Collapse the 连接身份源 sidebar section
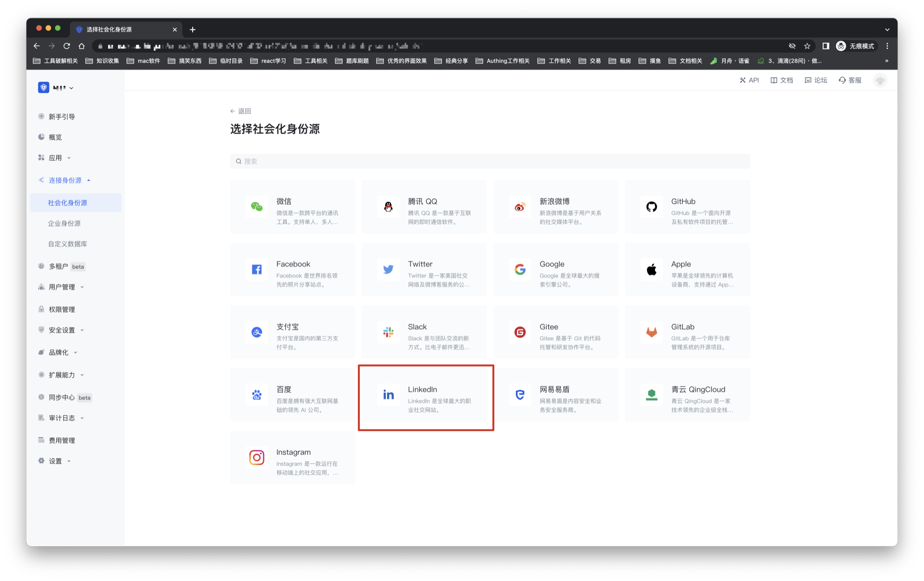Viewport: 924px width, 581px height. 65,180
